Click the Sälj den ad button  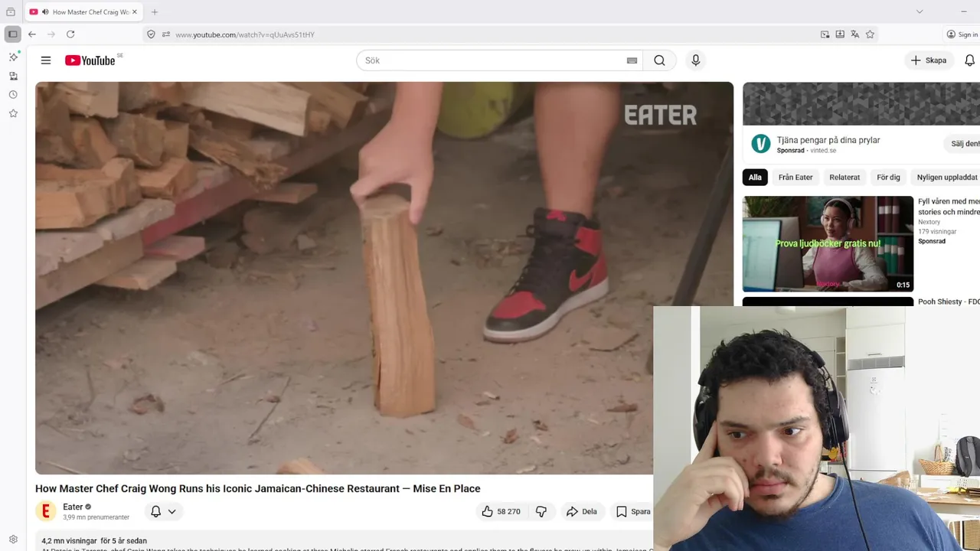pos(963,143)
